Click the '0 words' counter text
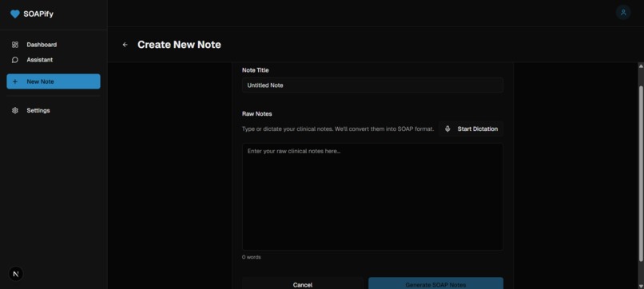Screen dimensions: 644x289 click(x=252, y=257)
